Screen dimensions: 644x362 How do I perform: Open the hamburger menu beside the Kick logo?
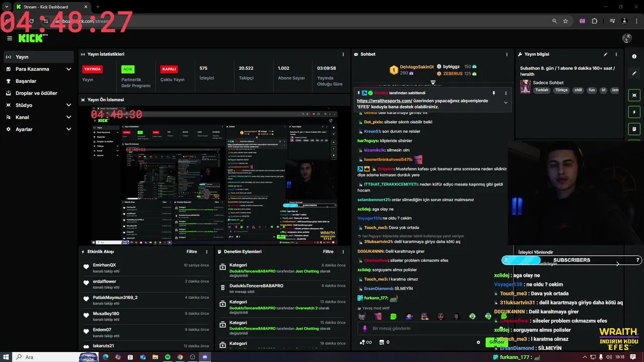pos(10,38)
